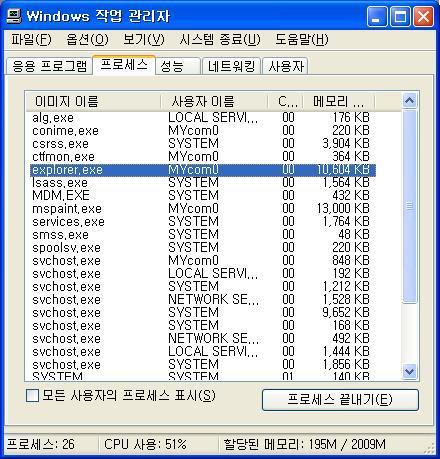Viewport: 440px width, 459px height.
Task: Switch to the 성능 tab
Action: coord(178,66)
